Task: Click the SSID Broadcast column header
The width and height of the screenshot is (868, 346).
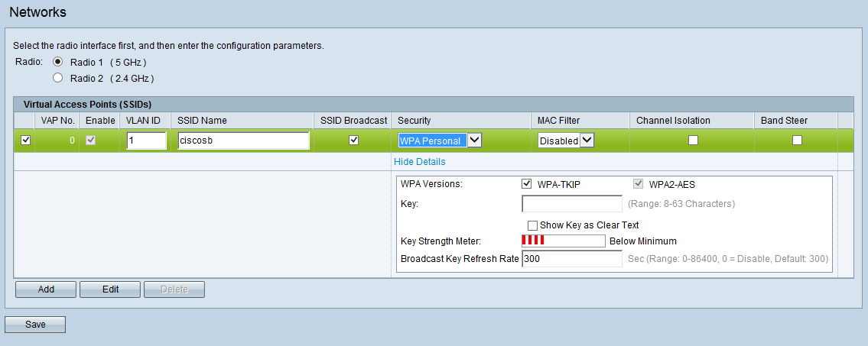Action: (x=353, y=120)
